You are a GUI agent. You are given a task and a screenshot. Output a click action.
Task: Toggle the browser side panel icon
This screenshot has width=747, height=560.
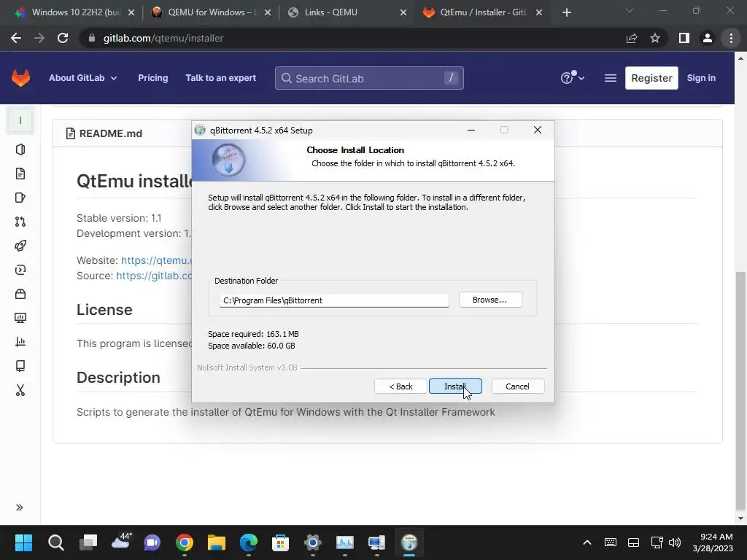[x=684, y=38]
